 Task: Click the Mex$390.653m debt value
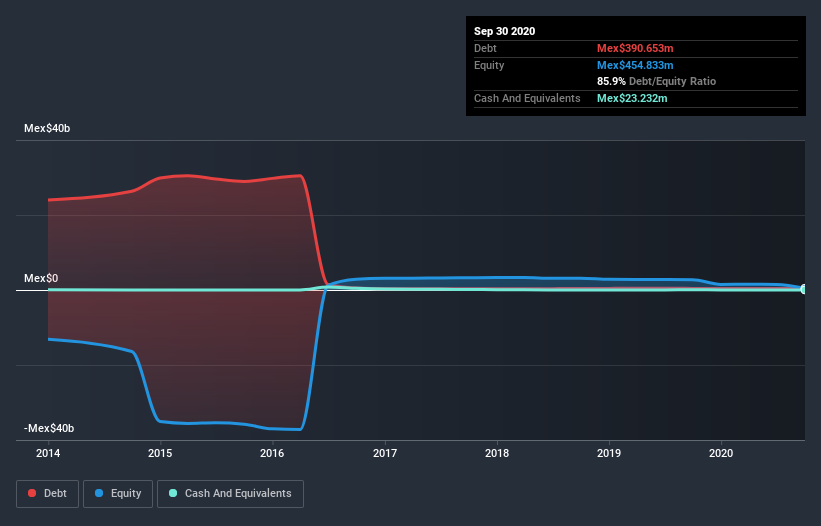(635, 48)
